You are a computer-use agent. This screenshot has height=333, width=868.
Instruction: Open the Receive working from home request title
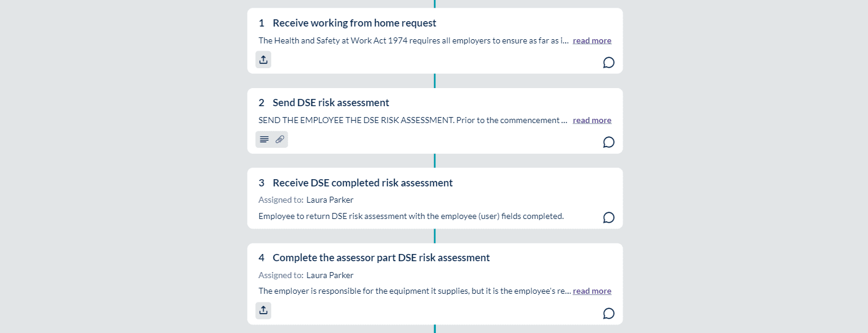[354, 23]
